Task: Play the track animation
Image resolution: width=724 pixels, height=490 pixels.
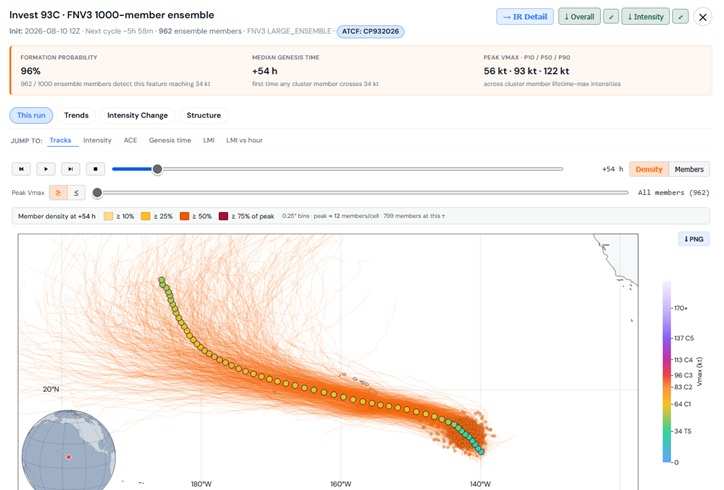Action: click(x=46, y=169)
